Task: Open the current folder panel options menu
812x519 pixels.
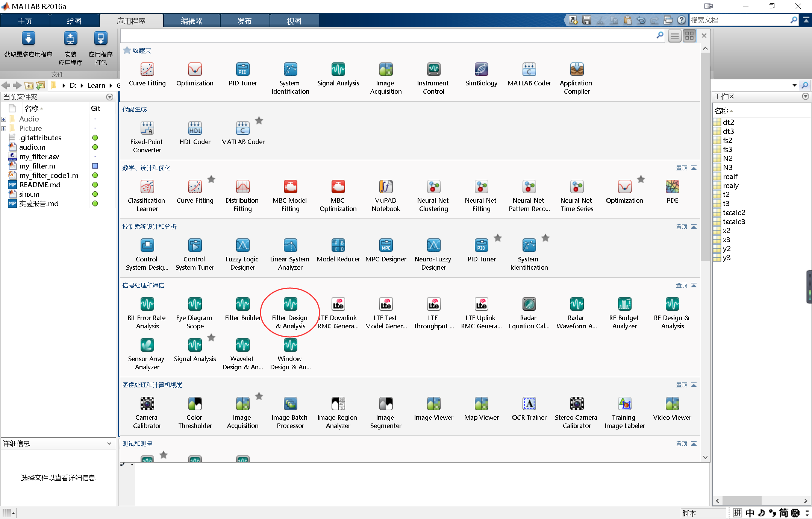Action: coord(110,97)
